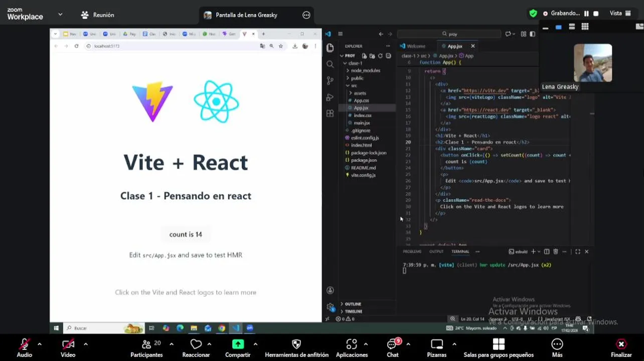Click the green Compartir share button
The image size is (644, 361).
point(238,347)
